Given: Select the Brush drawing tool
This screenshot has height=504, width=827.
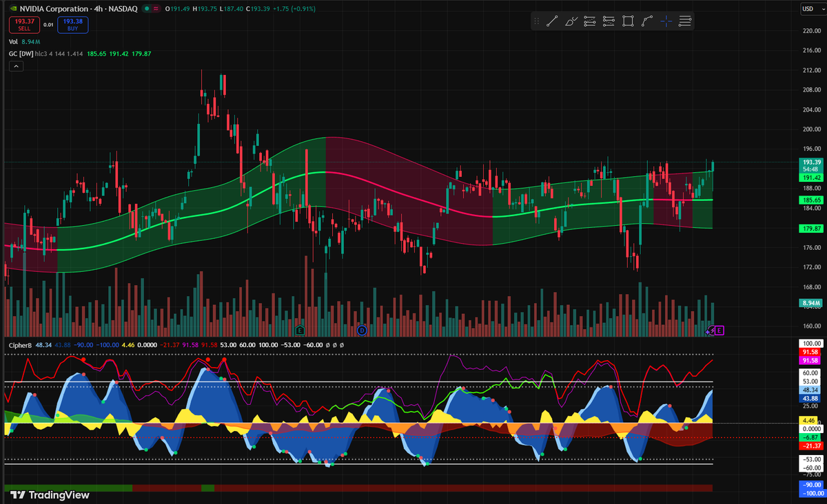Looking at the screenshot, I should coord(571,21).
